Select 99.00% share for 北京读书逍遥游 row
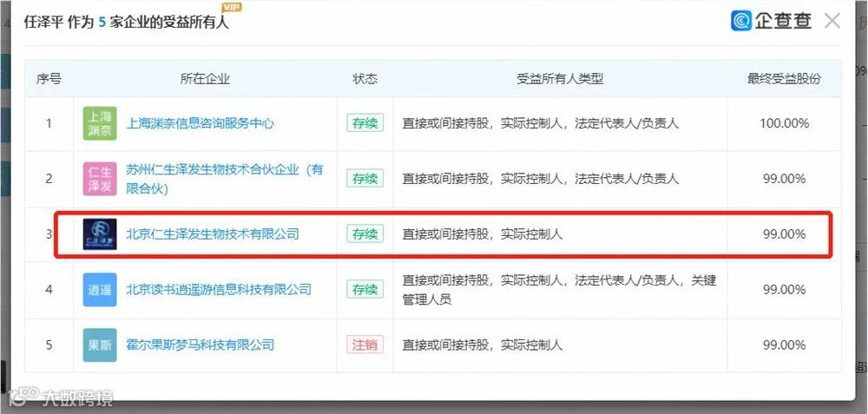The image size is (868, 414). point(785,290)
